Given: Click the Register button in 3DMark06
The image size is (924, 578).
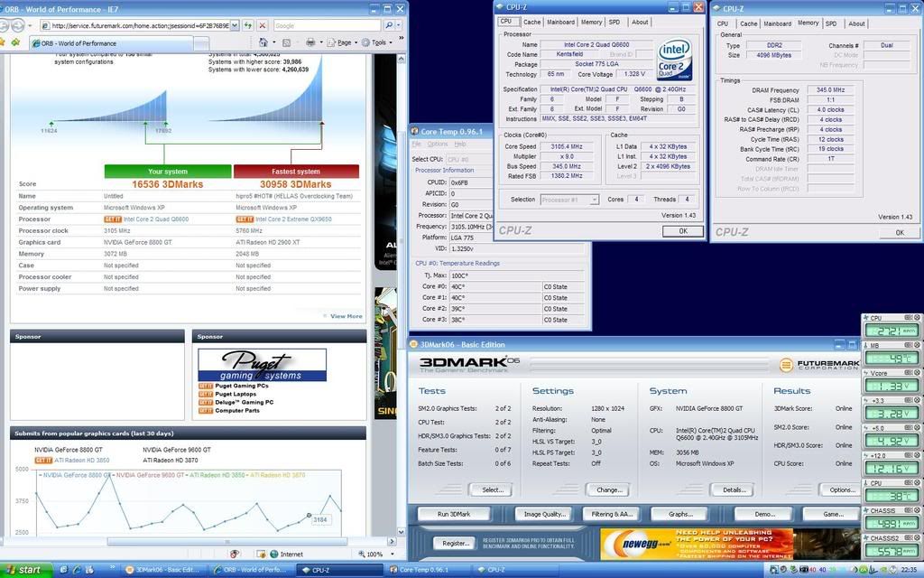Looking at the screenshot, I should pyautogui.click(x=456, y=543).
